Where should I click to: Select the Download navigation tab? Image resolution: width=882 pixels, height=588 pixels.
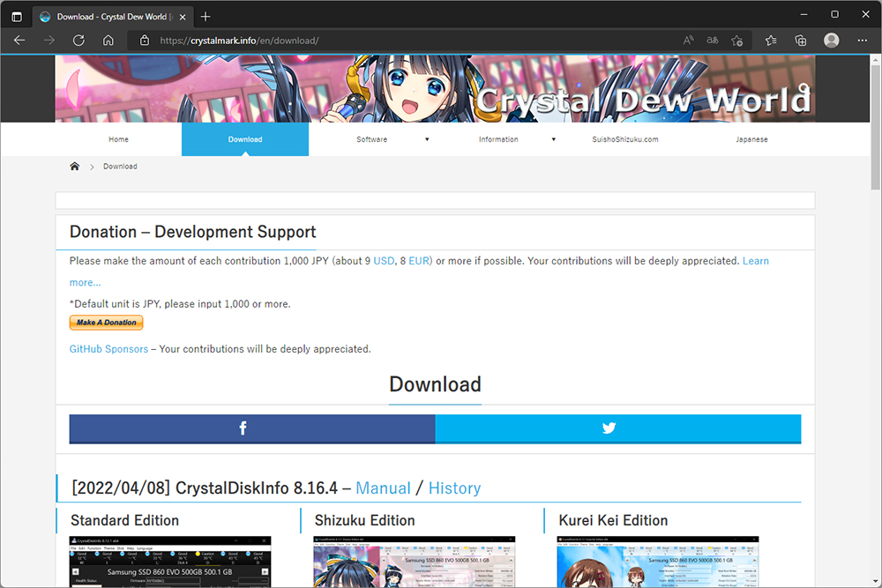coord(245,139)
